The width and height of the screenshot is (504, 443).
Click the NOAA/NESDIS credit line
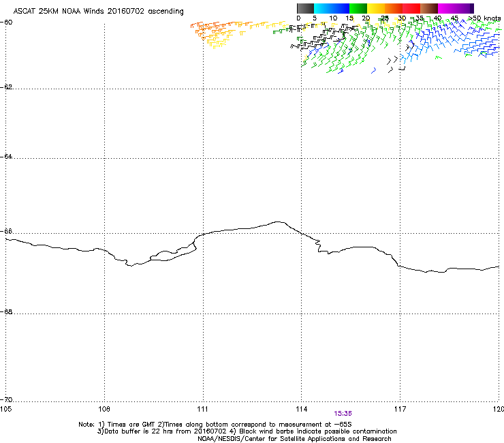point(294,439)
